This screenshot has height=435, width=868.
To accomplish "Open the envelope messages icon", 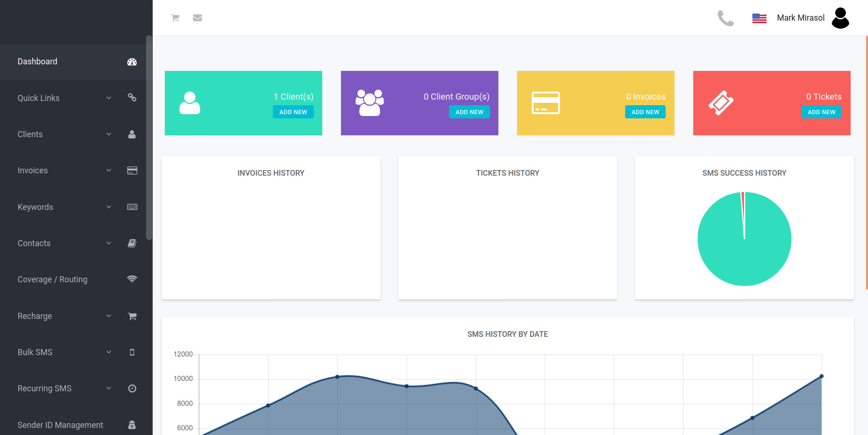I will [x=197, y=18].
